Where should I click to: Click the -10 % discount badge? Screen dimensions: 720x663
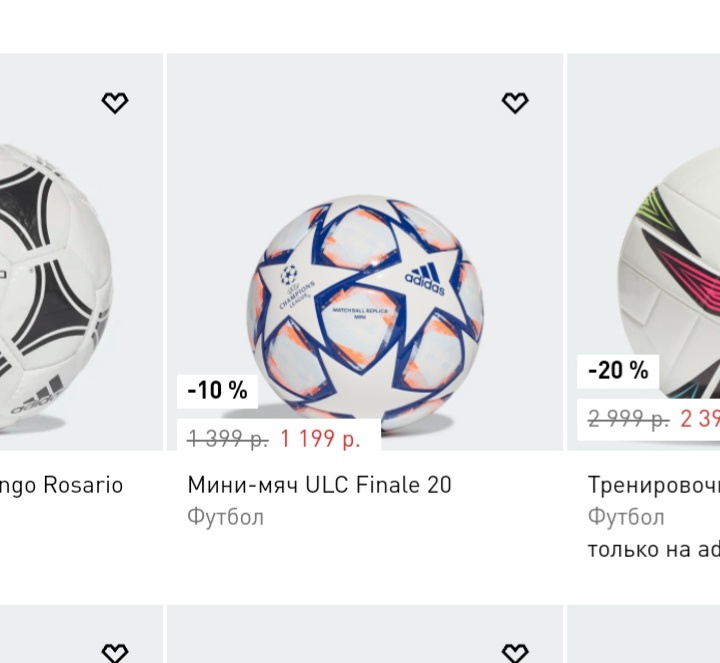pos(217,390)
